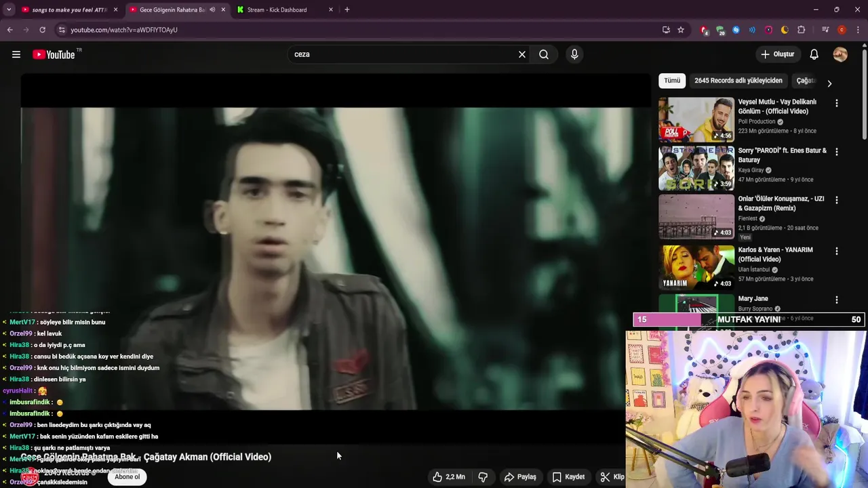The height and width of the screenshot is (488, 868).
Task: Select the Gece Gölgenin Rahatına Bak tab
Action: click(x=172, y=9)
